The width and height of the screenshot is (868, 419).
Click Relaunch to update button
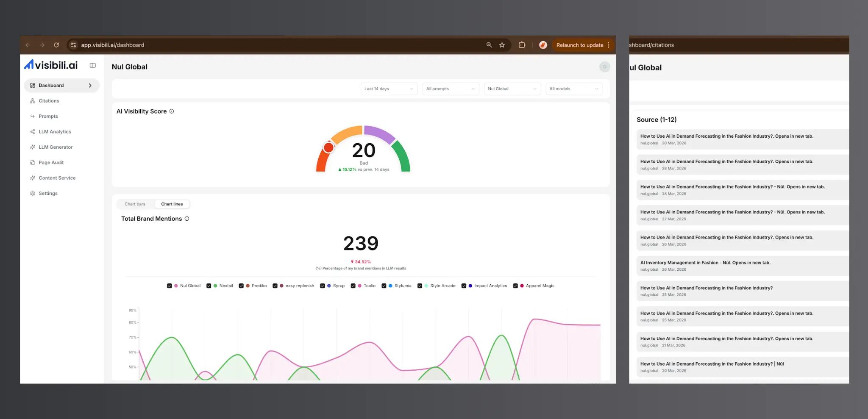pyautogui.click(x=580, y=45)
